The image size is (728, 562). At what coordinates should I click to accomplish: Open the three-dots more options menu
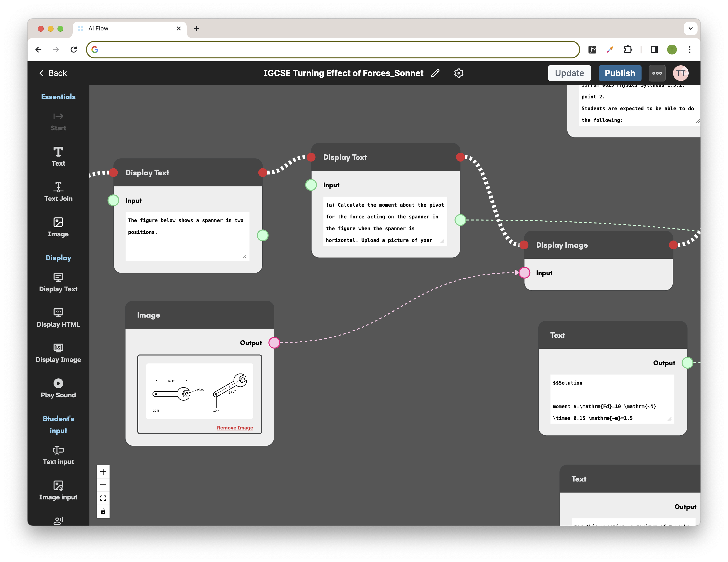[x=657, y=73]
